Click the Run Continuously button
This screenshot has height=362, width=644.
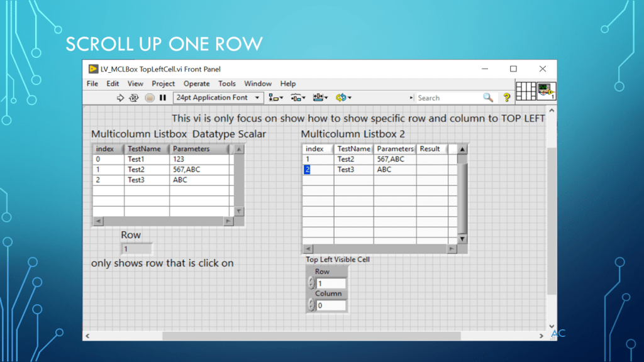coord(133,98)
